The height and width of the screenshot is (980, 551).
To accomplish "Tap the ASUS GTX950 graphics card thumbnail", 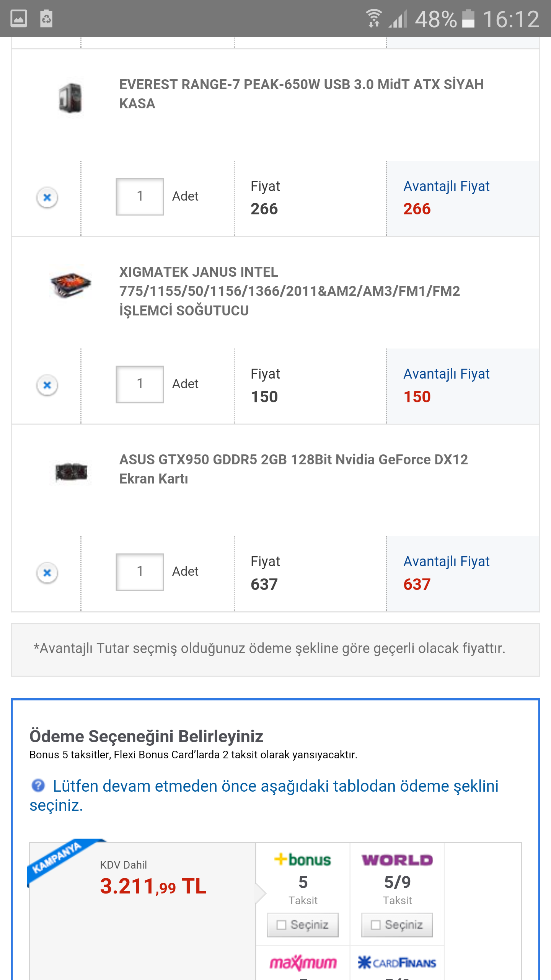I will [x=71, y=472].
